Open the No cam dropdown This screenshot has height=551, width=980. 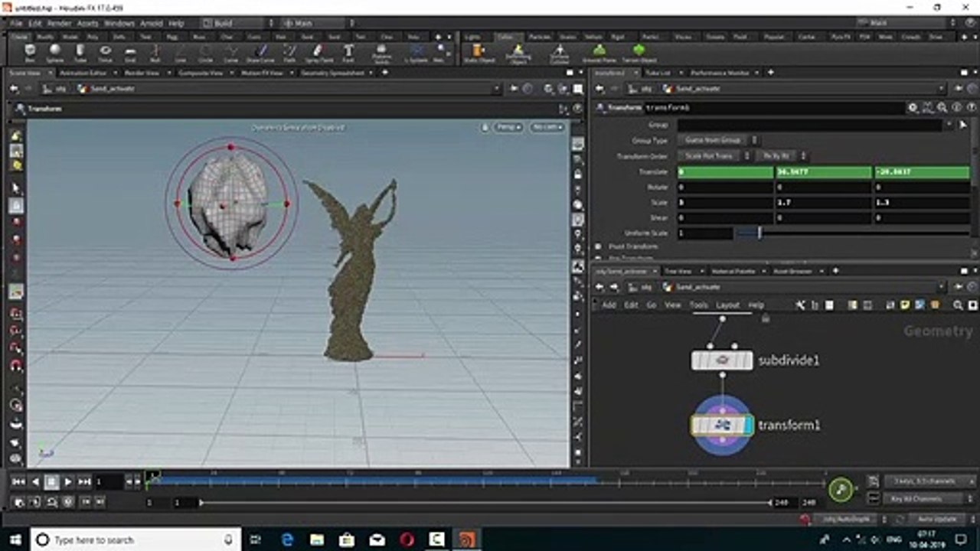coord(547,127)
